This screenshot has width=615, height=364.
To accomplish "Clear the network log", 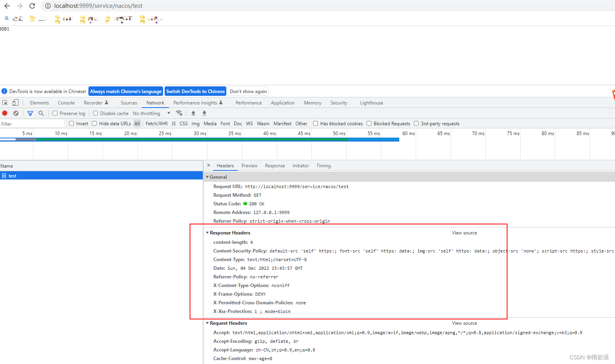I will pos(16,113).
